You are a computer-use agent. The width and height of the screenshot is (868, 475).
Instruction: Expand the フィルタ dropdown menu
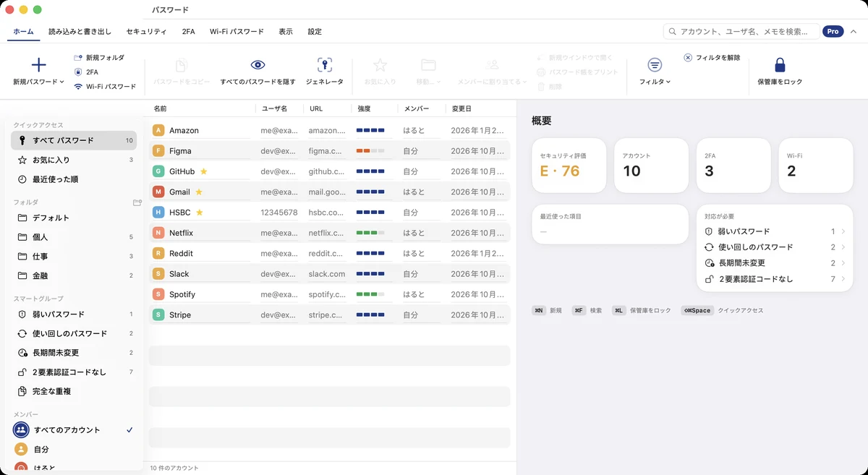[x=668, y=82]
